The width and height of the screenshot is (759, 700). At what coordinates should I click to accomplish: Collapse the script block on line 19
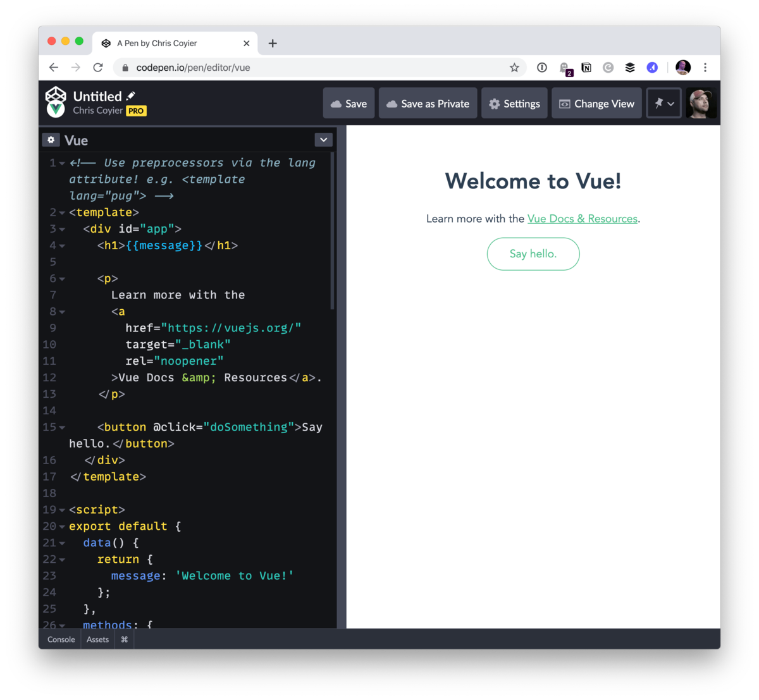(61, 509)
